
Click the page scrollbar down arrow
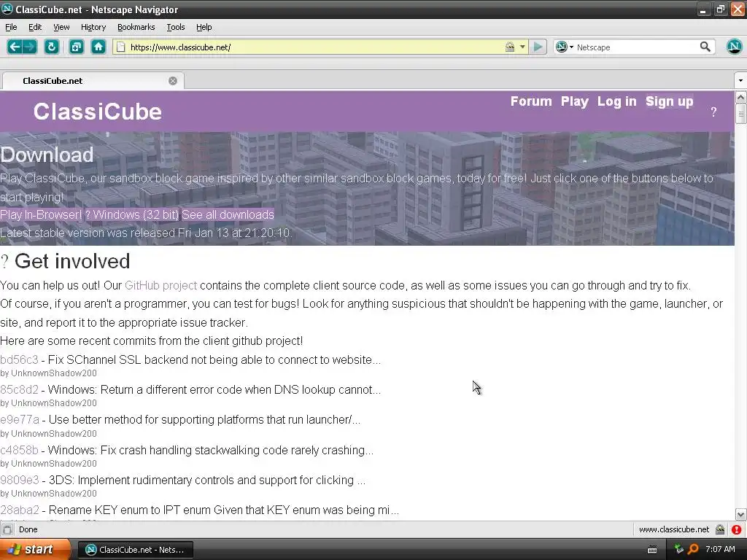[741, 514]
